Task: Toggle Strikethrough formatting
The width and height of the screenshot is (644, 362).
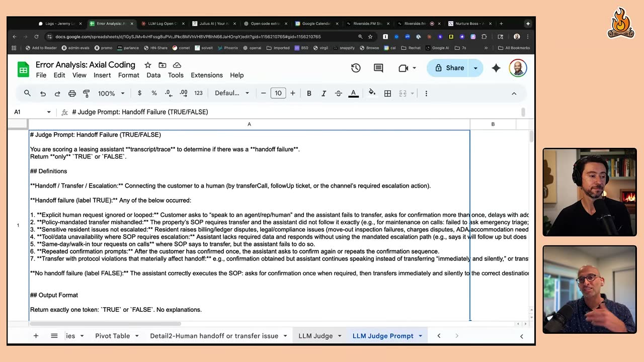Action: [338, 94]
